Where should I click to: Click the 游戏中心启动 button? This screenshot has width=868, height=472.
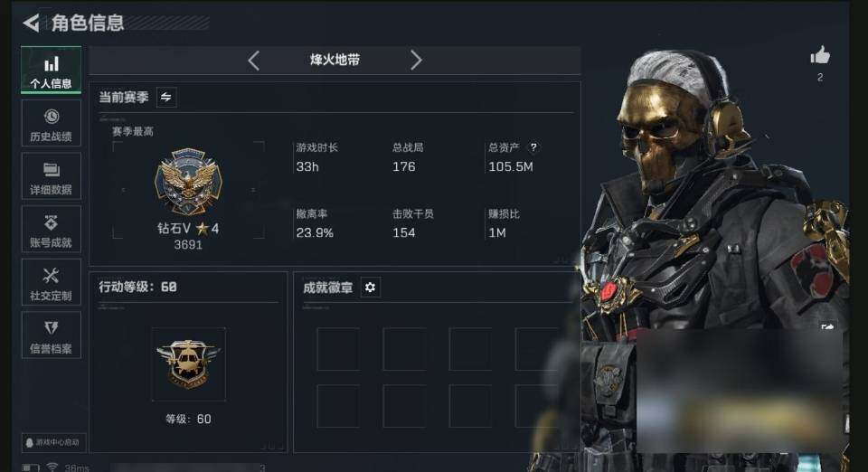pyautogui.click(x=53, y=443)
